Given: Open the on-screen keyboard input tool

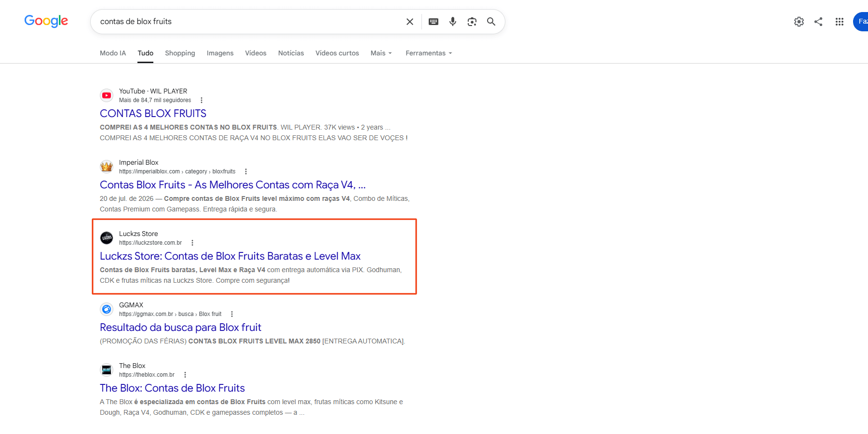Looking at the screenshot, I should pyautogui.click(x=434, y=22).
